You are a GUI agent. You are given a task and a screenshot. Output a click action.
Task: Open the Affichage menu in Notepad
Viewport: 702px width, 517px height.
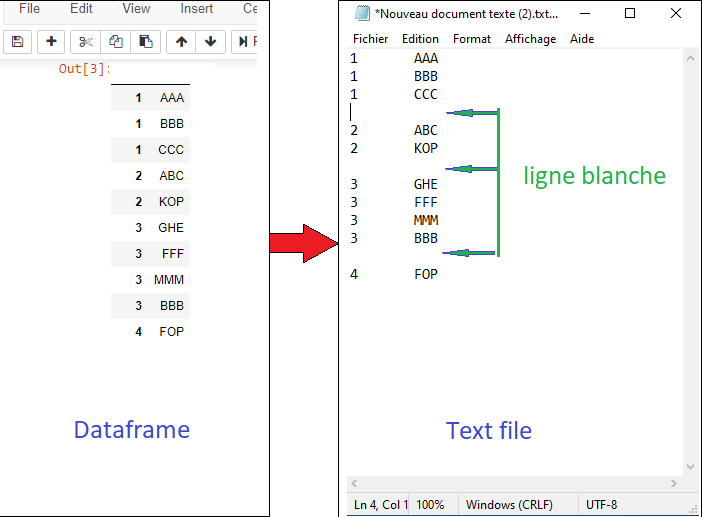pyautogui.click(x=530, y=39)
